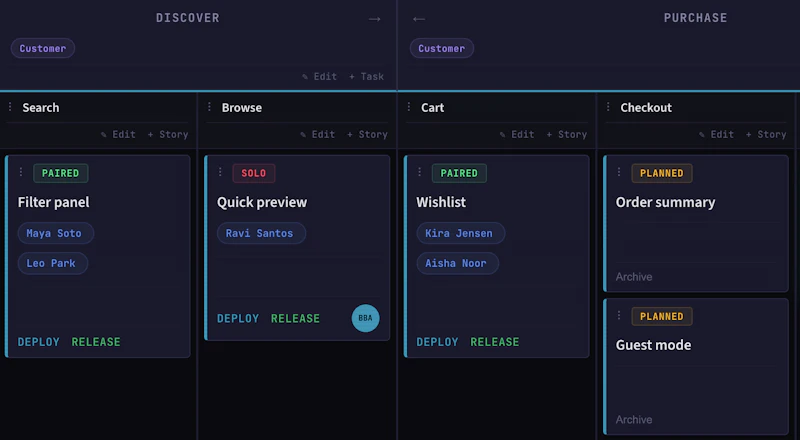The image size is (800, 440).
Task: Click the Checkout column title
Action: click(x=646, y=108)
